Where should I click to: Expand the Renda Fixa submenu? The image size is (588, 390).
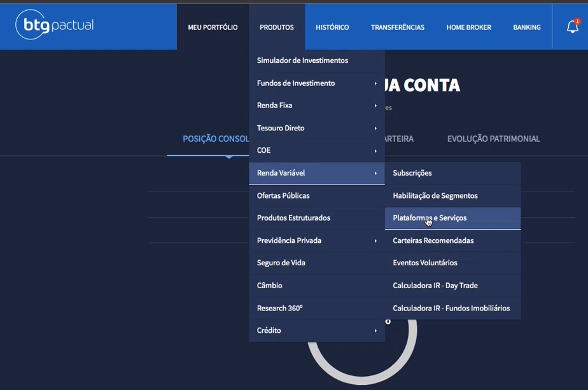(317, 106)
